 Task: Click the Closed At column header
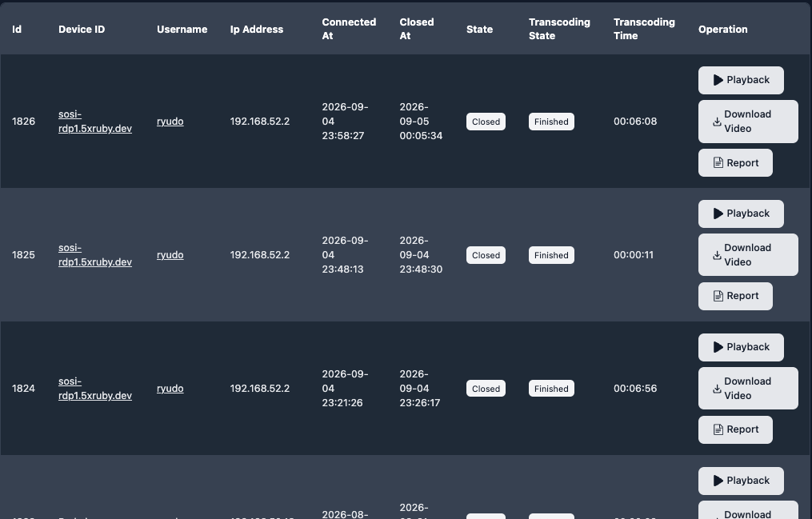(416, 29)
